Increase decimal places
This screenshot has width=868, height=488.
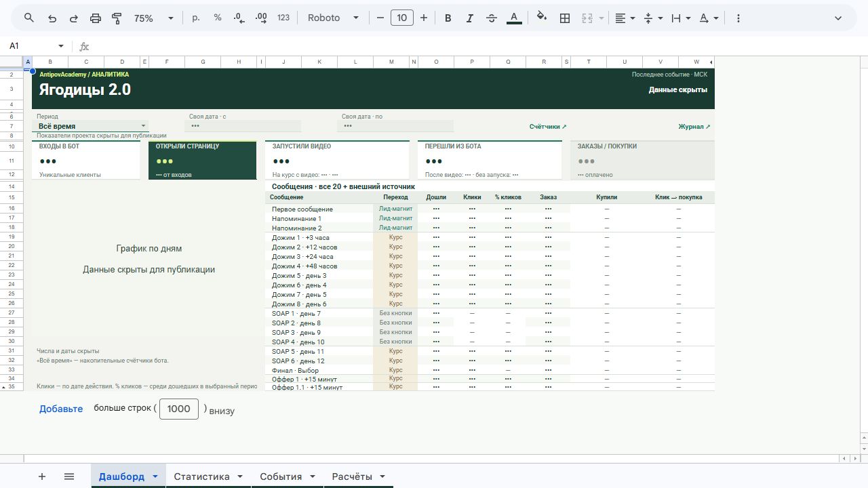click(x=261, y=18)
